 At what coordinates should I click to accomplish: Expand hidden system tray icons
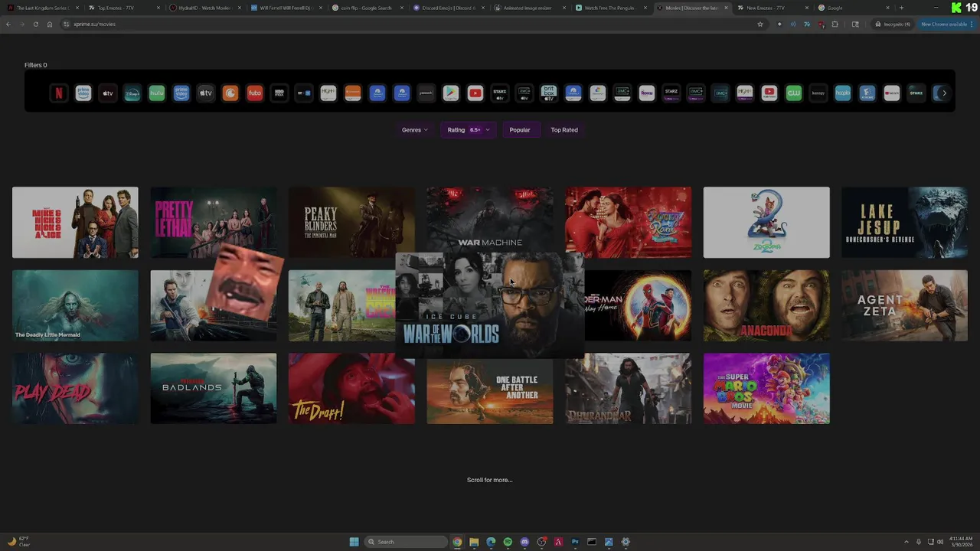pos(906,542)
